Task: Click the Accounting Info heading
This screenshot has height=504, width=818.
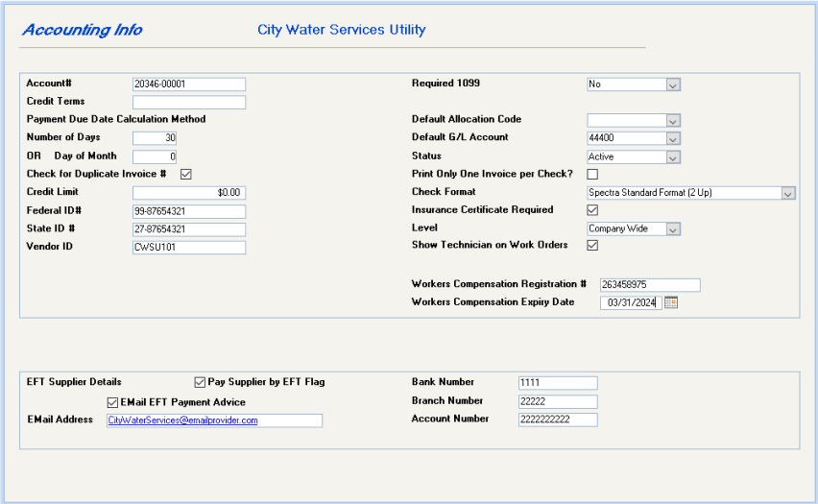Action: click(83, 30)
